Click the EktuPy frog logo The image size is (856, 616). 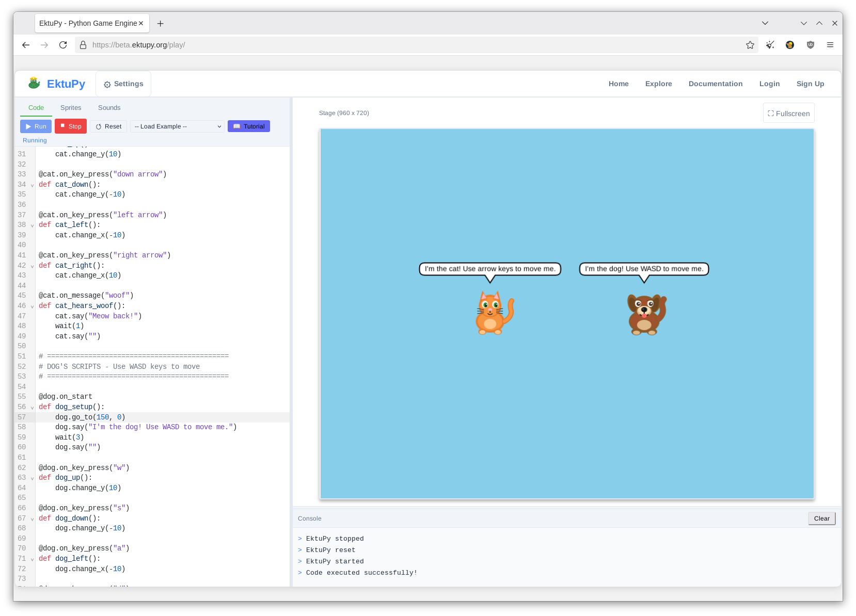tap(35, 83)
